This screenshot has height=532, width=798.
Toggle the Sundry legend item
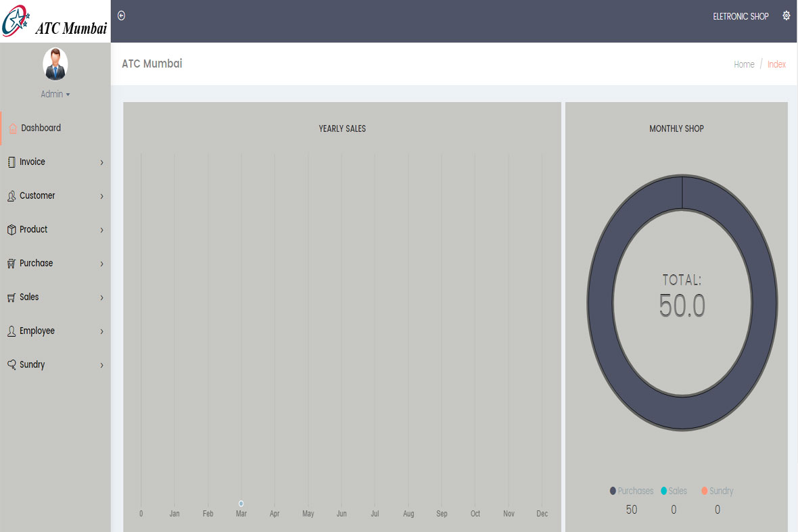717,491
